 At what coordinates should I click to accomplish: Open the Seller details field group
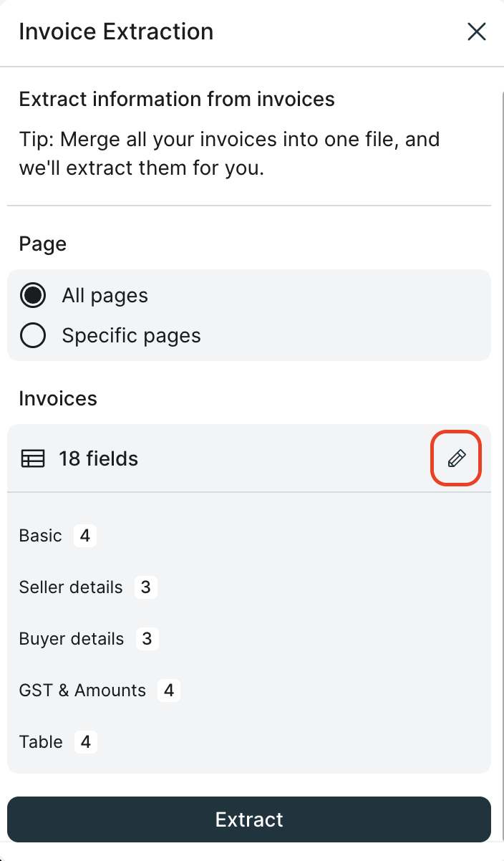pyautogui.click(x=70, y=587)
